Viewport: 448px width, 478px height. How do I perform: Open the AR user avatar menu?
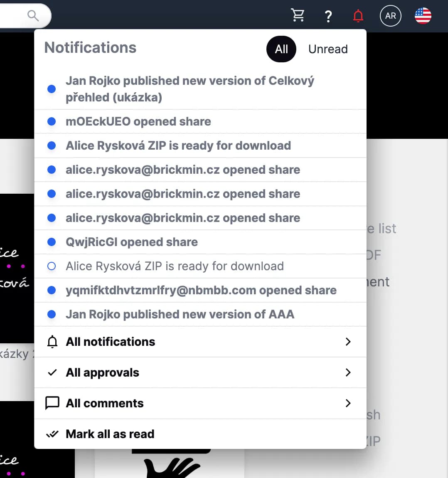click(x=390, y=16)
